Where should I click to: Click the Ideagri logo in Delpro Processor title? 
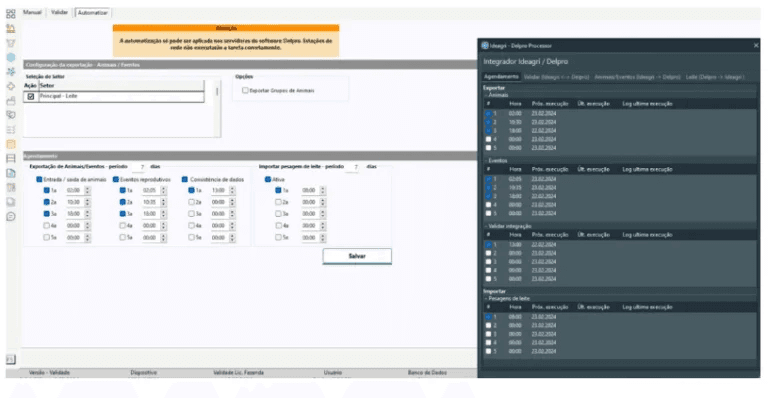[x=485, y=46]
